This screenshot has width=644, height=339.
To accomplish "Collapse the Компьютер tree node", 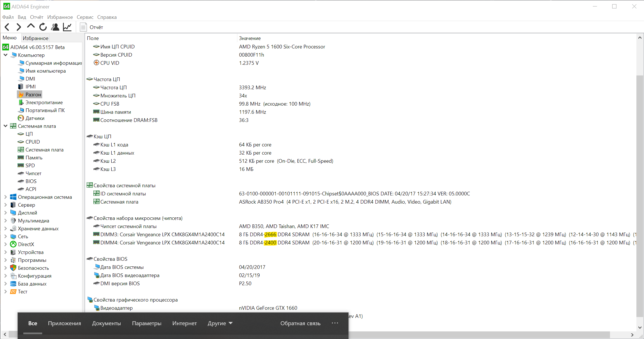I will click(x=6, y=55).
